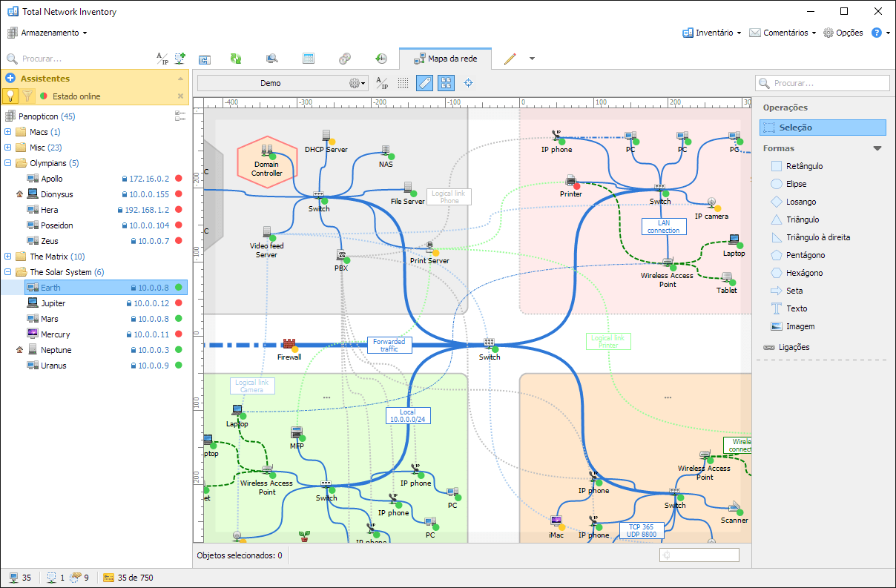Click the center map crosshair icon
The height and width of the screenshot is (588, 896).
pos(469,83)
